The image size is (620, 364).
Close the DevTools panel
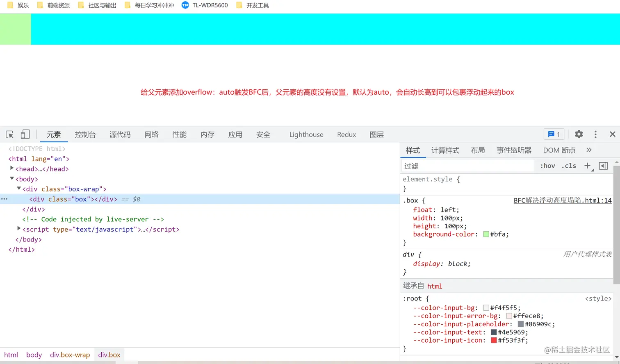pos(613,134)
